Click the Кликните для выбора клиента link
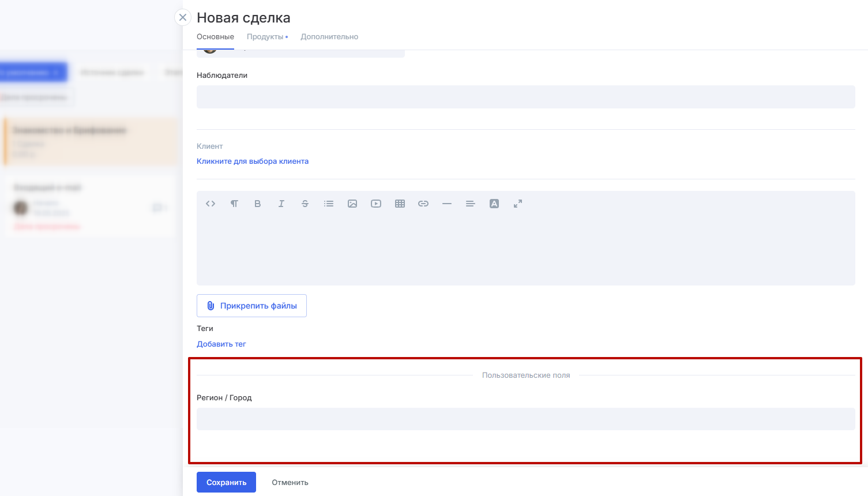Screen dimensions: 868x496 (x=253, y=161)
